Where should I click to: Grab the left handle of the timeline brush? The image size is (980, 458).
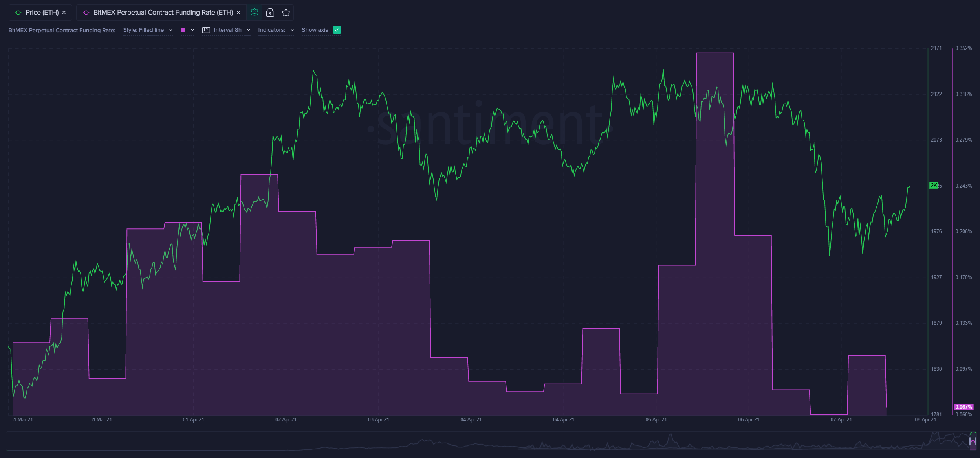[971, 441]
